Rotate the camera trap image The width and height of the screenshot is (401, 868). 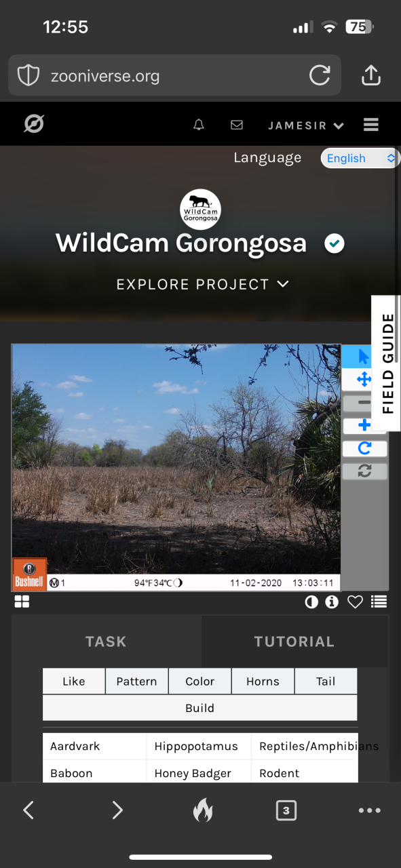pyautogui.click(x=364, y=448)
